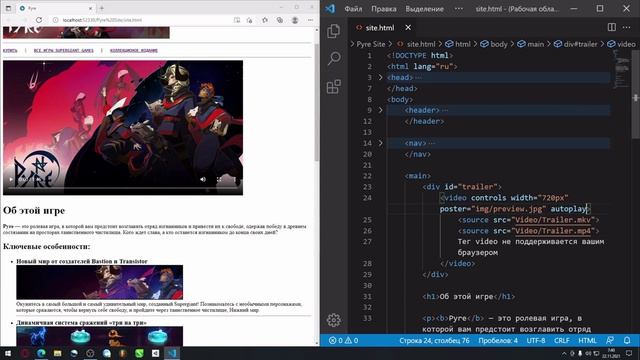This screenshot has height=360, width=640.
Task: Open the trailer video's more options
Action: tap(235, 179)
